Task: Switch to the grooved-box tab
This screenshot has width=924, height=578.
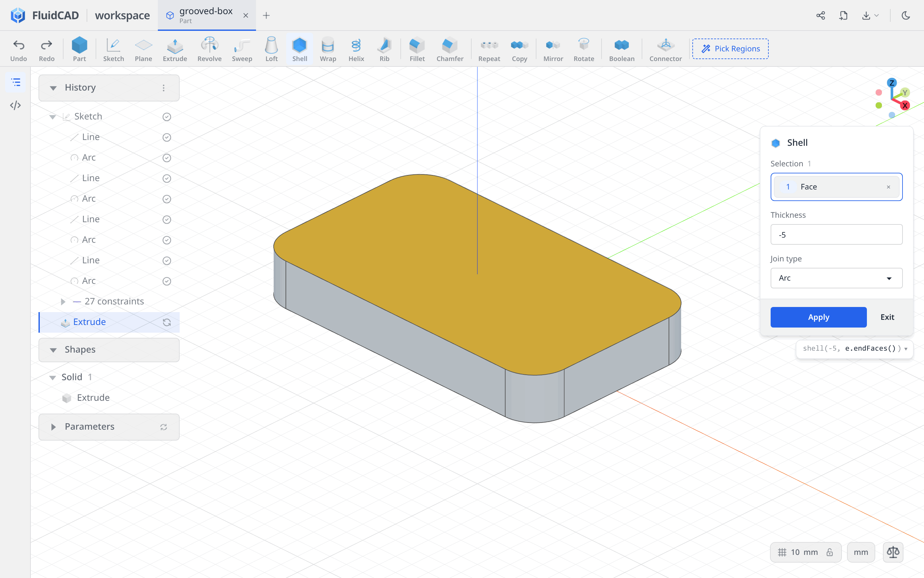Action: 206,15
